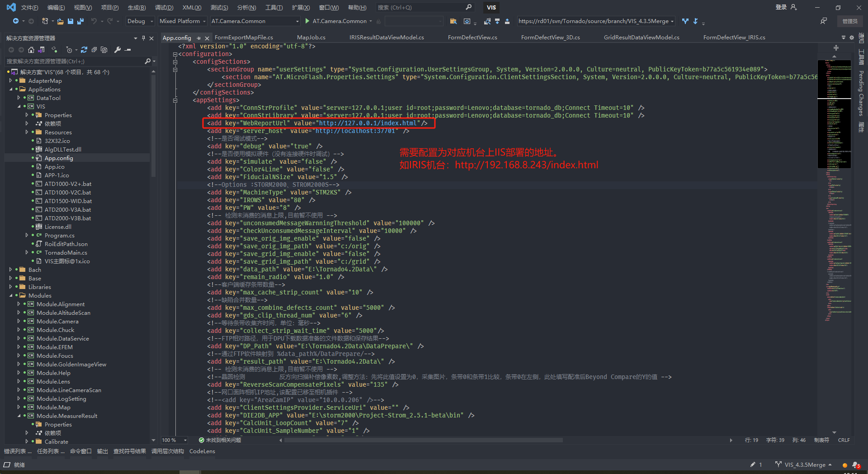Collapse all nodes in Solution Explorer
The image size is (868, 474).
(x=94, y=50)
